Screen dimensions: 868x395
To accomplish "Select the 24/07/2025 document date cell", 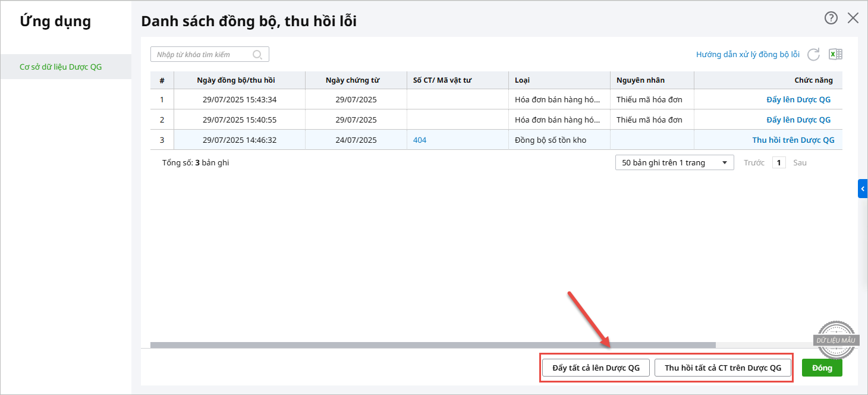I will click(x=356, y=140).
